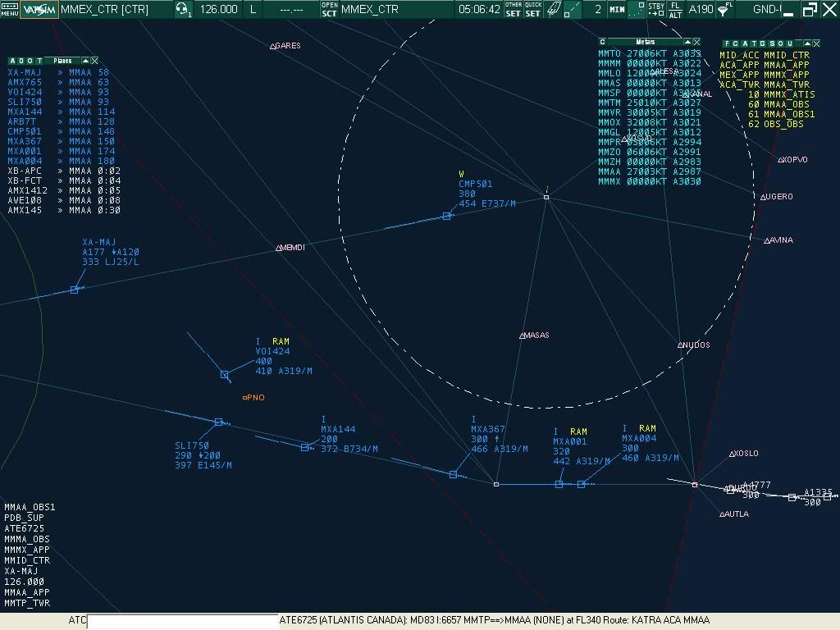This screenshot has height=630, width=840.
Task: Toggle the FL/ALT display mode
Action: point(676,10)
